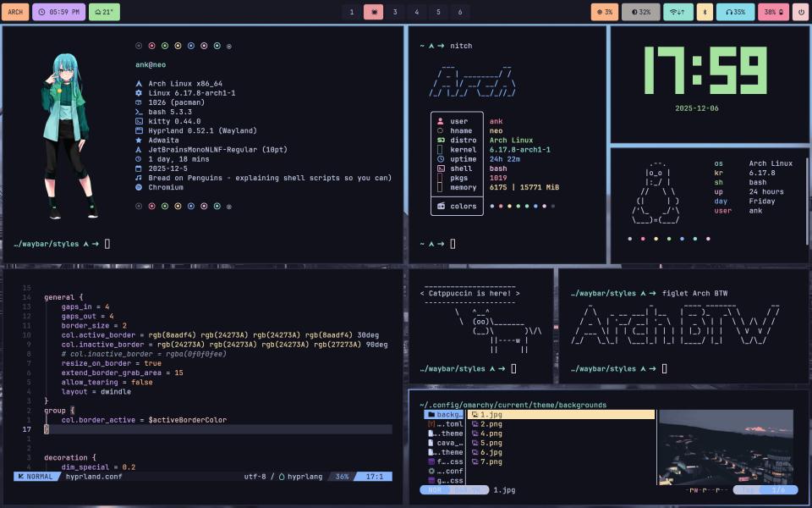Open the power menu icon in waybar
Viewport: 812px width, 508px height.
[x=799, y=12]
